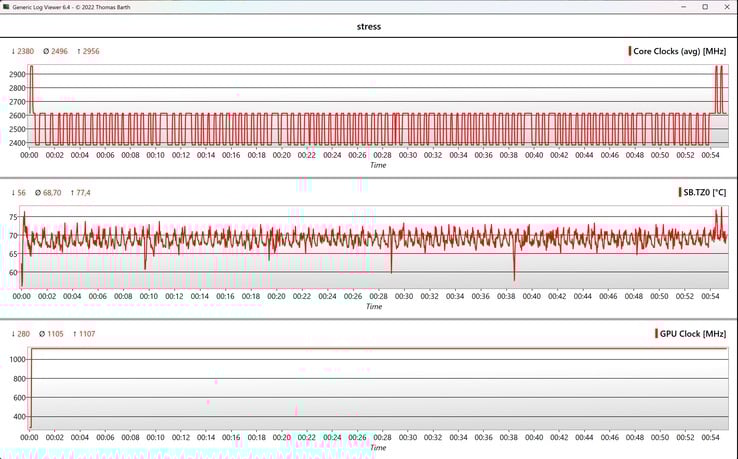Screen dimensions: 738x459
Task: Select the maximum value 2956 for Core Clocks
Action: pyautogui.click(x=91, y=51)
